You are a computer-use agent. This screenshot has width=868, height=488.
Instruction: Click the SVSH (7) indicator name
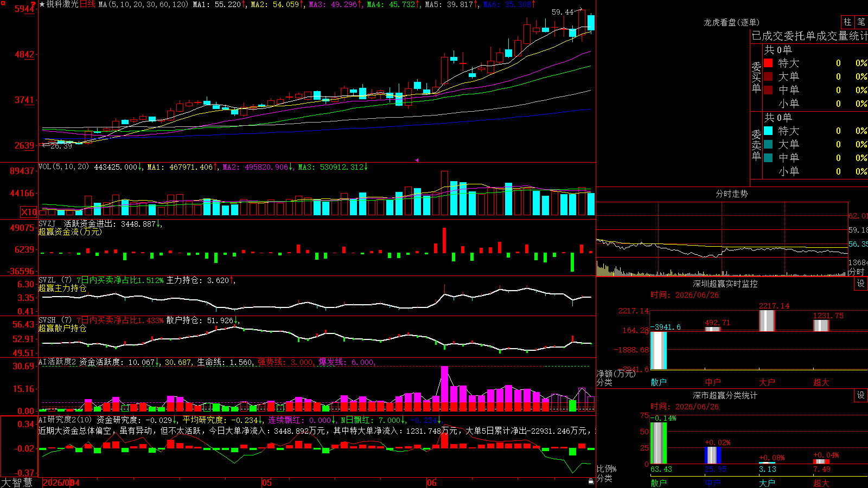point(55,320)
